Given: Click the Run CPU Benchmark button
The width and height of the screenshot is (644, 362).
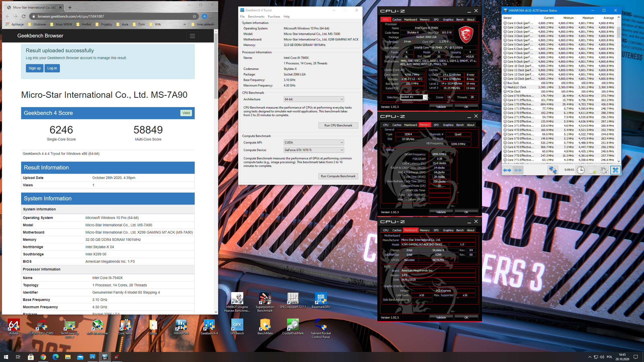Looking at the screenshot, I should (x=338, y=125).
